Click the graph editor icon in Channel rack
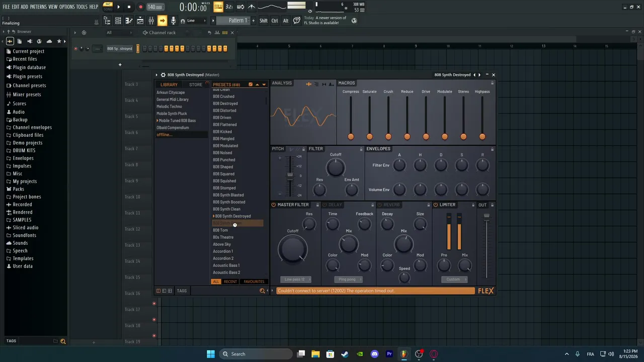The image size is (644, 362). click(x=218, y=33)
